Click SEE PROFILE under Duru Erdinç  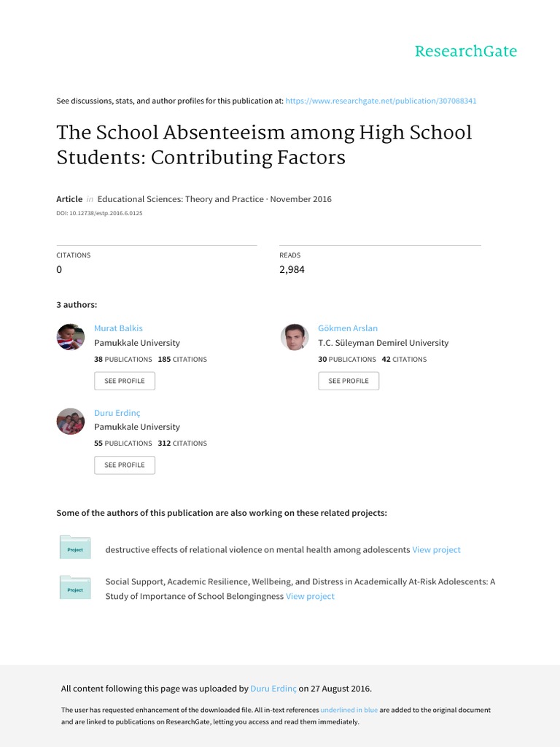click(x=125, y=465)
